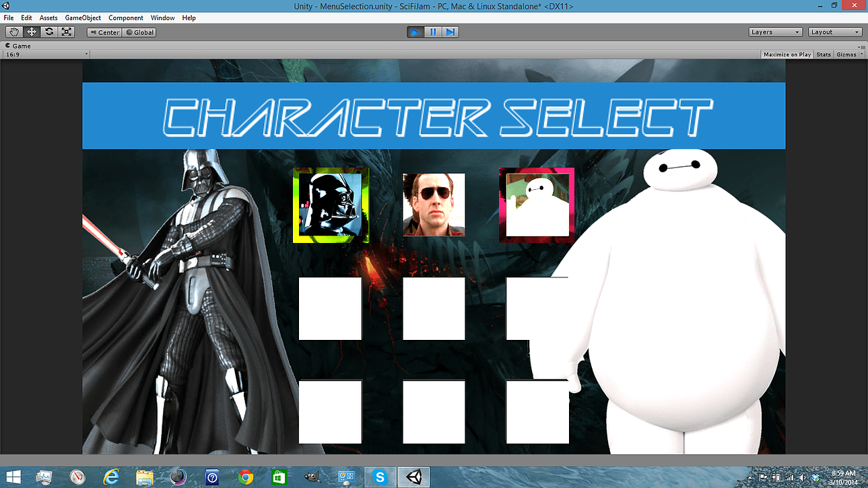868x488 pixels.
Task: Switch to the Game tab
Action: point(18,46)
